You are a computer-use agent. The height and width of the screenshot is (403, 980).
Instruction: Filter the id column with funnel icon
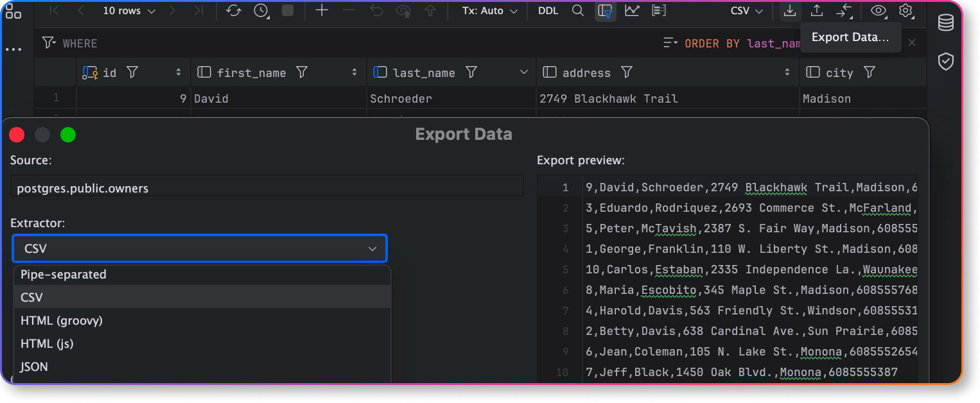click(132, 73)
